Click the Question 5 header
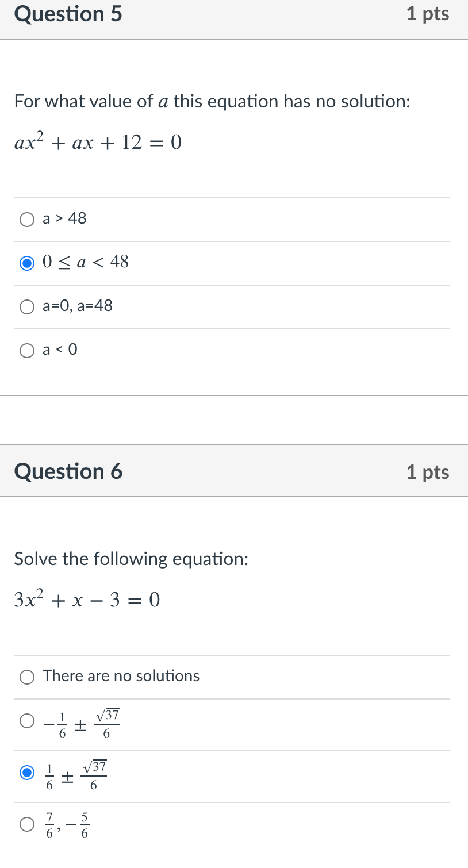 (x=68, y=14)
